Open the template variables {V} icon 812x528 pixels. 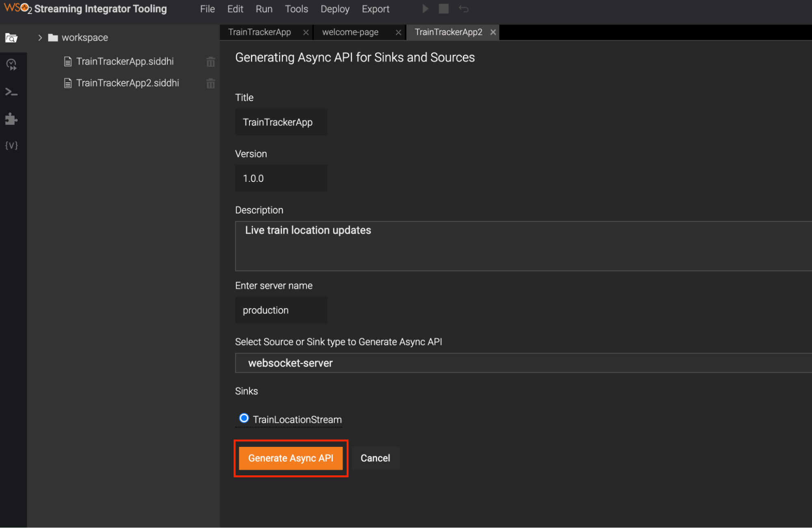11,145
